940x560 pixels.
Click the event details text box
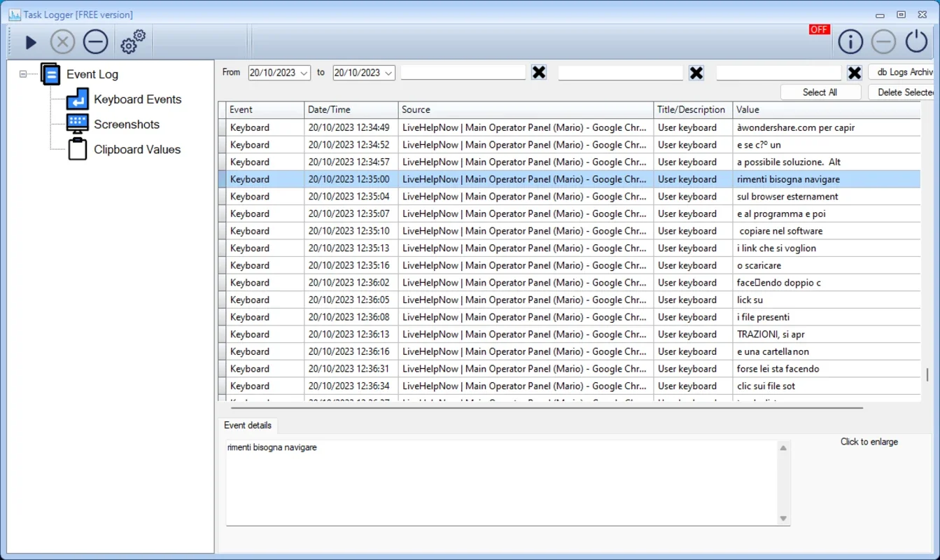(x=501, y=483)
